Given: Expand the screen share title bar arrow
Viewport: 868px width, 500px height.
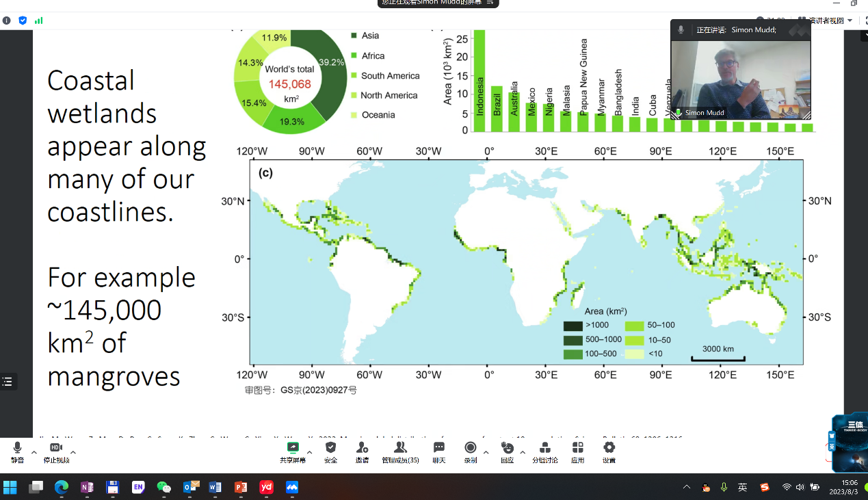Looking at the screenshot, I should (490, 3).
